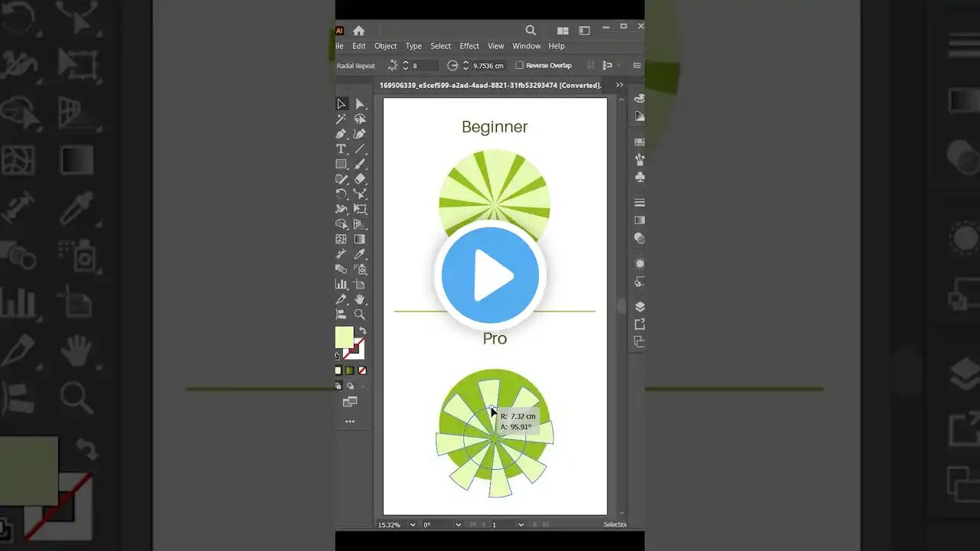Open the Select menu

point(441,46)
